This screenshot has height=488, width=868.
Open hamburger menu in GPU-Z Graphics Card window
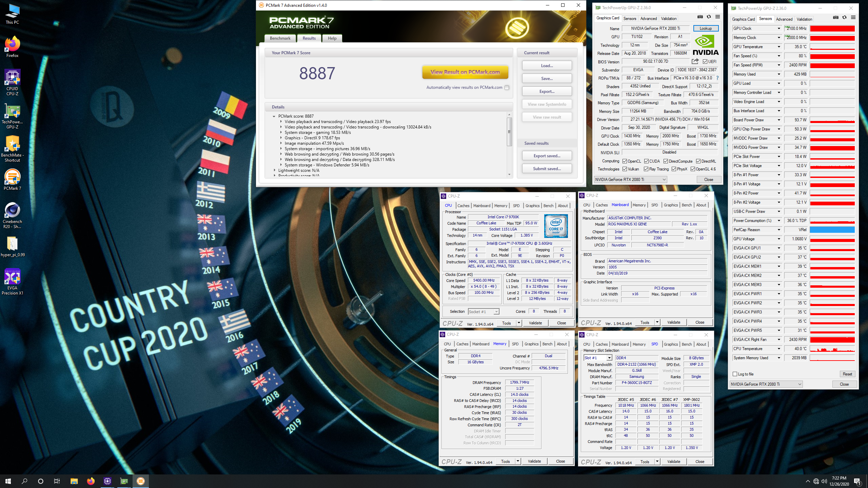[717, 17]
